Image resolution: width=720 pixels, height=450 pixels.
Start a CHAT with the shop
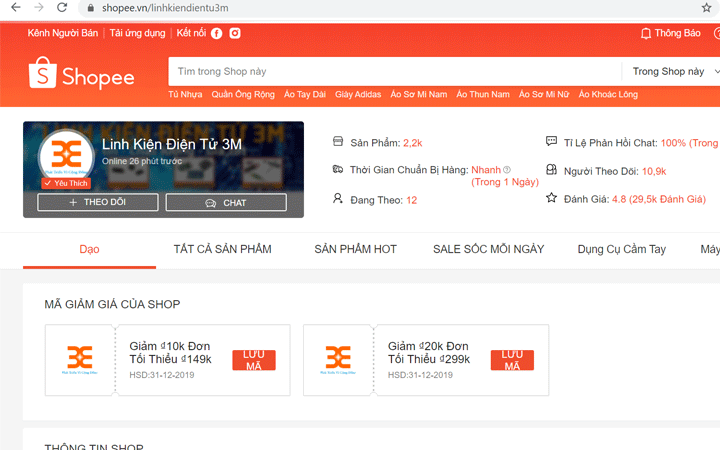click(226, 202)
